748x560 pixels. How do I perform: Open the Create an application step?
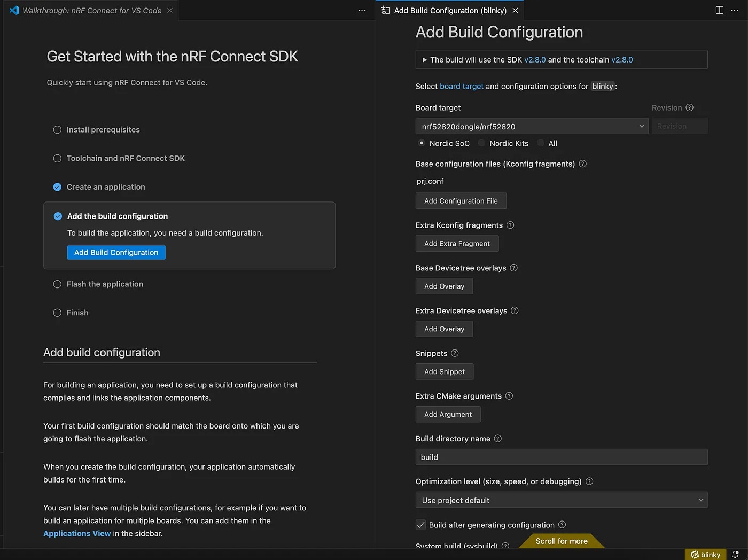tap(106, 187)
